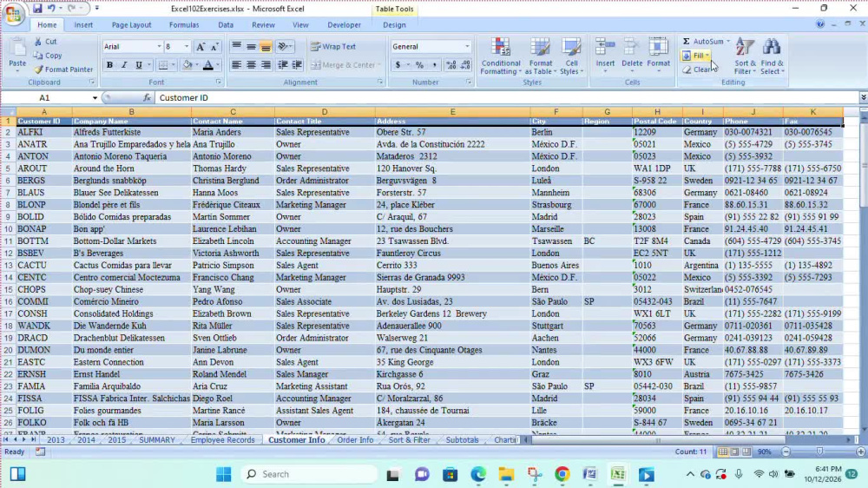Screen dimensions: 868x488
Task: Open the Sort & Filter menu
Action: [745, 56]
